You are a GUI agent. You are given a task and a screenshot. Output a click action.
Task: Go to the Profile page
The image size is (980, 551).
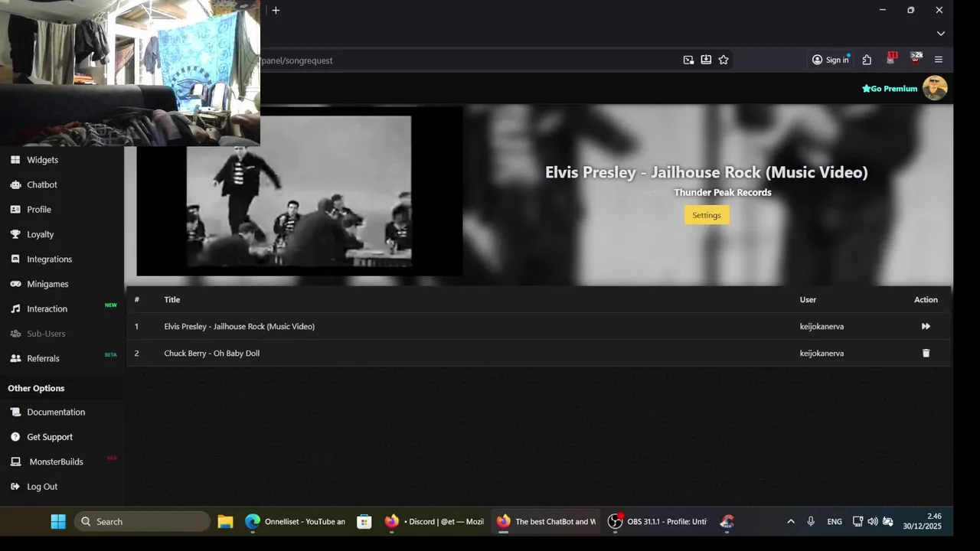39,210
